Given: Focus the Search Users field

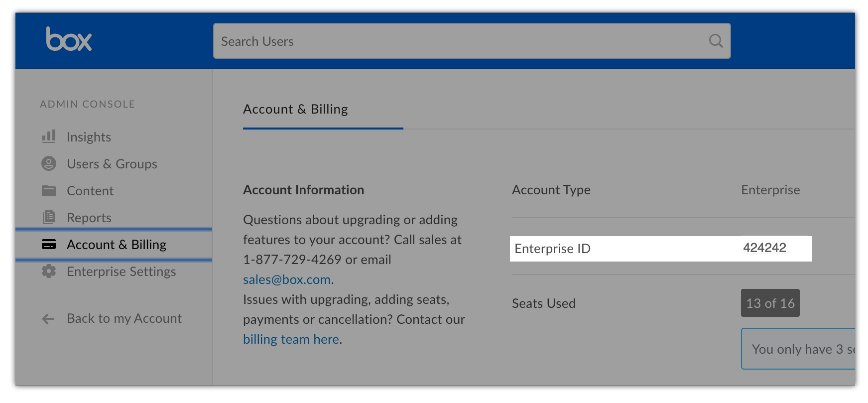Looking at the screenshot, I should (x=472, y=41).
